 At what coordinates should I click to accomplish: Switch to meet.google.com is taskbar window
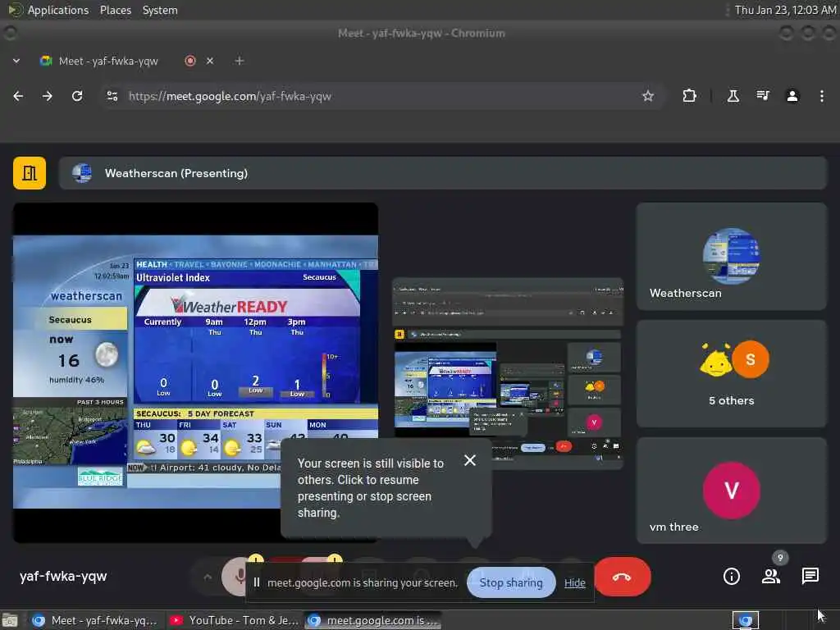click(x=373, y=620)
